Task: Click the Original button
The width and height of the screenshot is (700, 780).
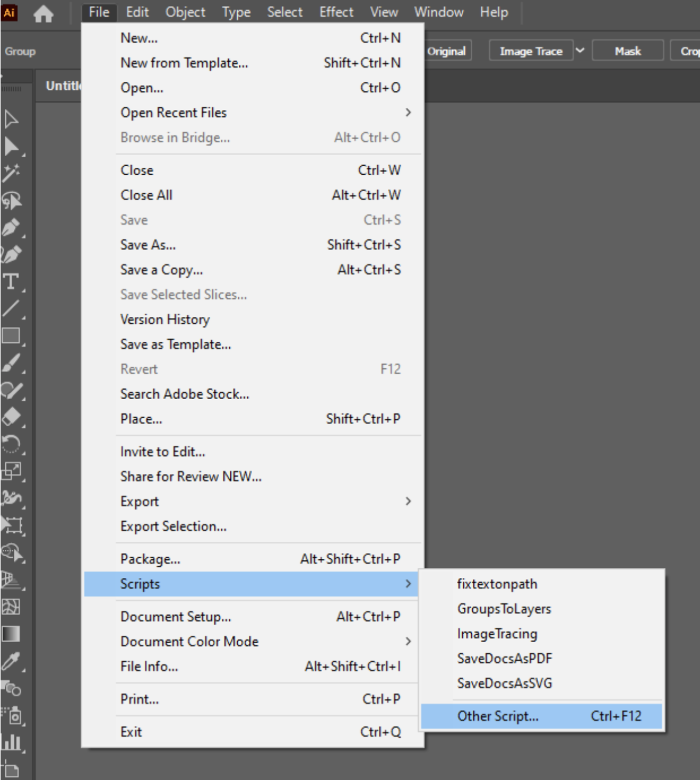Action: pyautogui.click(x=448, y=51)
